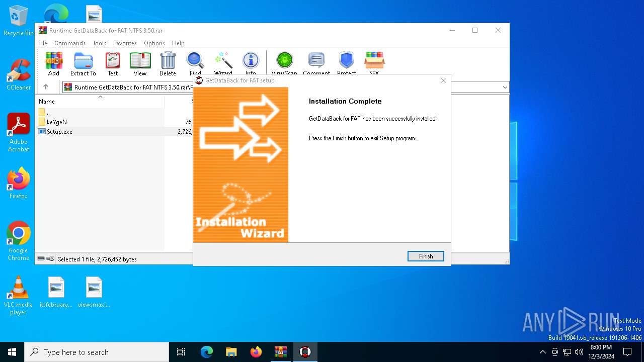Image resolution: width=644 pixels, height=362 pixels.
Task: Open the Tools menu
Action: [99, 43]
